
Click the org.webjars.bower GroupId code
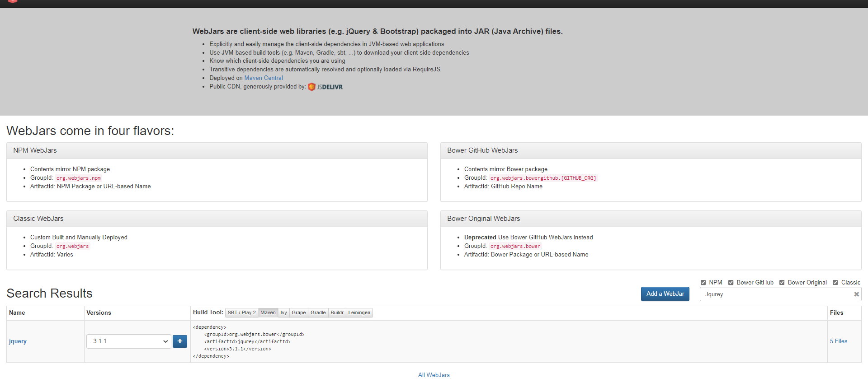515,246
